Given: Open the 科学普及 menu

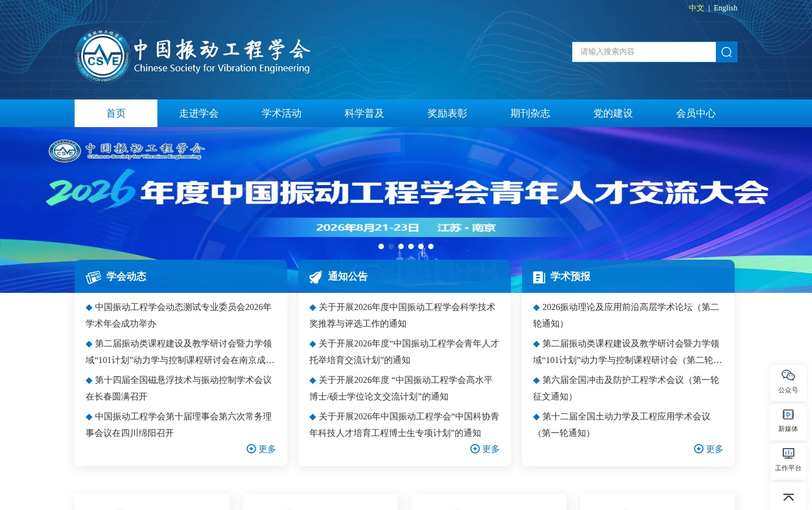Looking at the screenshot, I should pos(365,113).
